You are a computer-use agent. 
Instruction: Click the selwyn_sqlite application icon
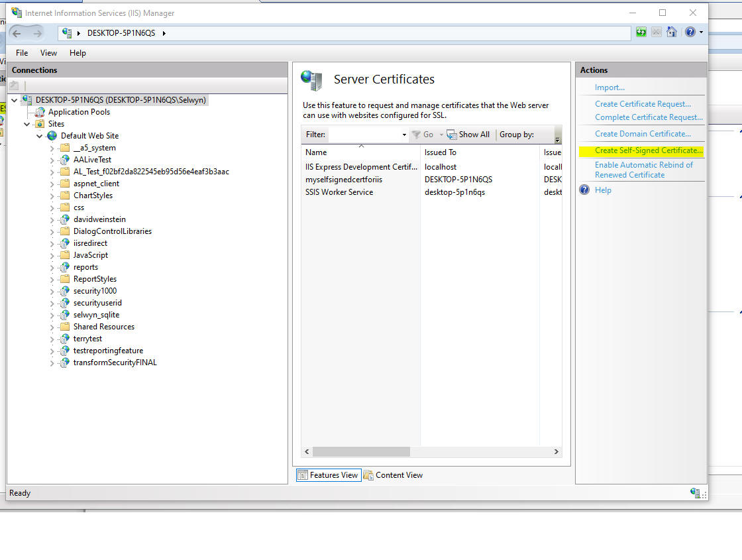coord(64,315)
